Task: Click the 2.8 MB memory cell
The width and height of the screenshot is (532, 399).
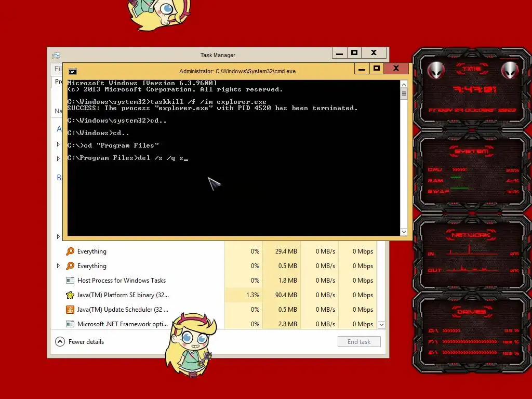Action: [x=282, y=324]
